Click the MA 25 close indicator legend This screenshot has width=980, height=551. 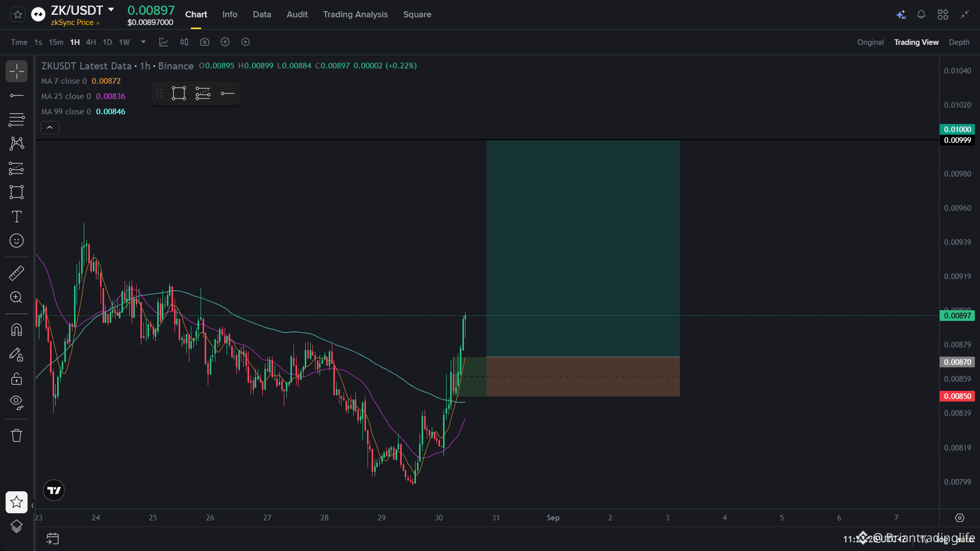pyautogui.click(x=83, y=96)
